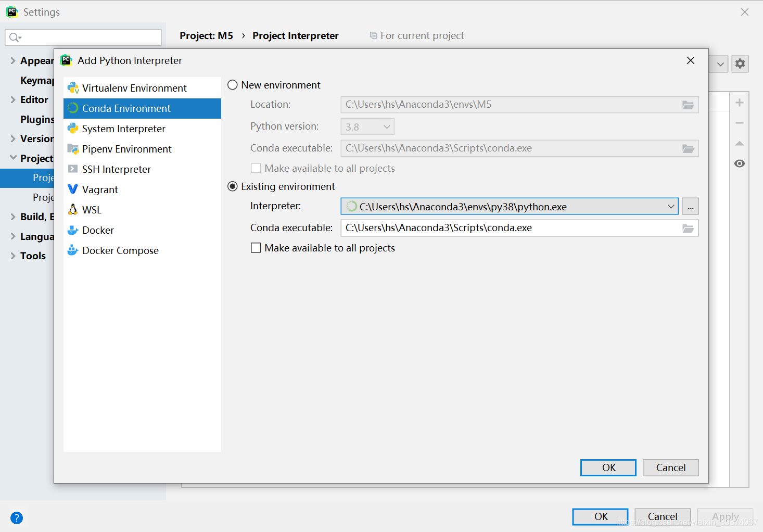Click upgrade package up-arrow icon

(740, 143)
